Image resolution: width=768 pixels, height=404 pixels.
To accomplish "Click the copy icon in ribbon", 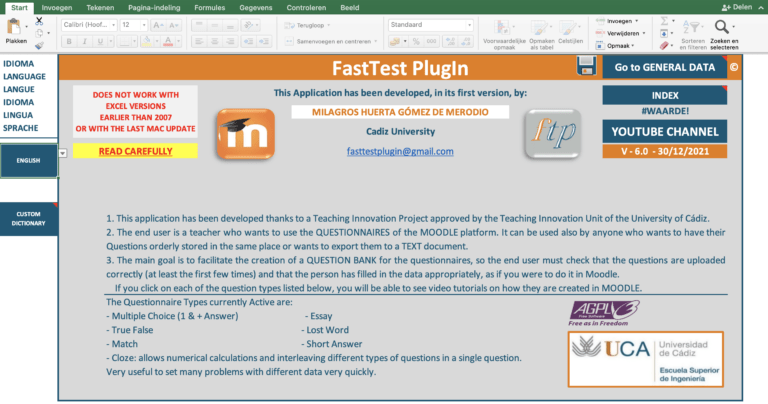I will point(39,33).
